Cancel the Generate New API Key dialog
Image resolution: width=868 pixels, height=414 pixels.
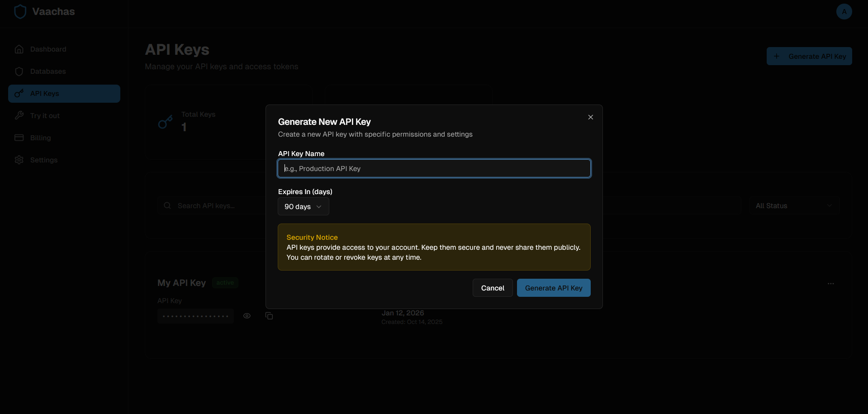[x=492, y=288]
